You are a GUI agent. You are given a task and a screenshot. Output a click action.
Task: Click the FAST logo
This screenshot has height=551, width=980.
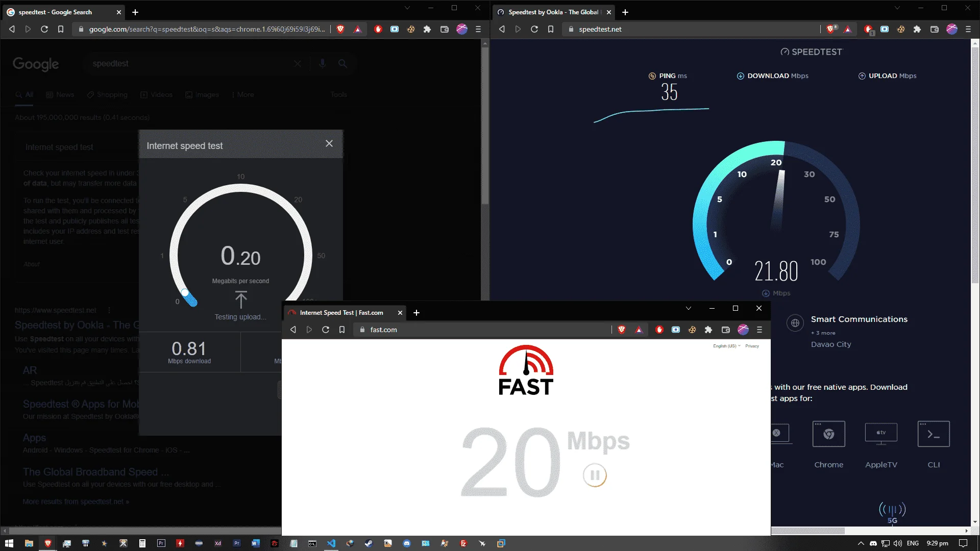[x=526, y=370]
